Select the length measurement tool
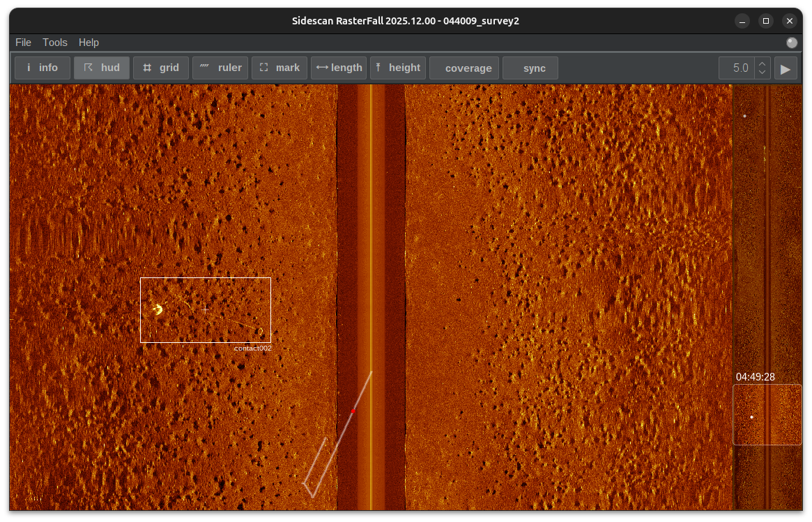This screenshot has width=812, height=522. [x=339, y=68]
